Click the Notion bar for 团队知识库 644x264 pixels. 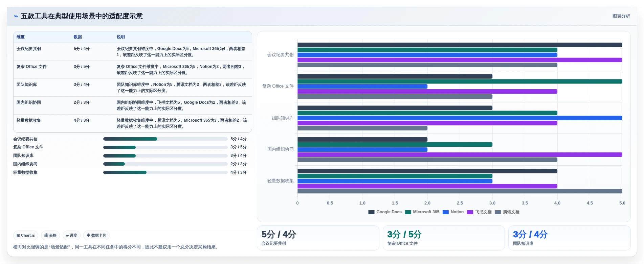point(460,118)
